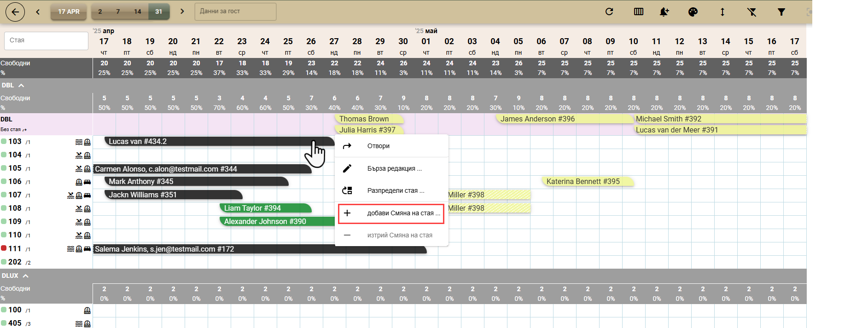
Task: Toggle the green status square of room 202
Action: pos(4,261)
